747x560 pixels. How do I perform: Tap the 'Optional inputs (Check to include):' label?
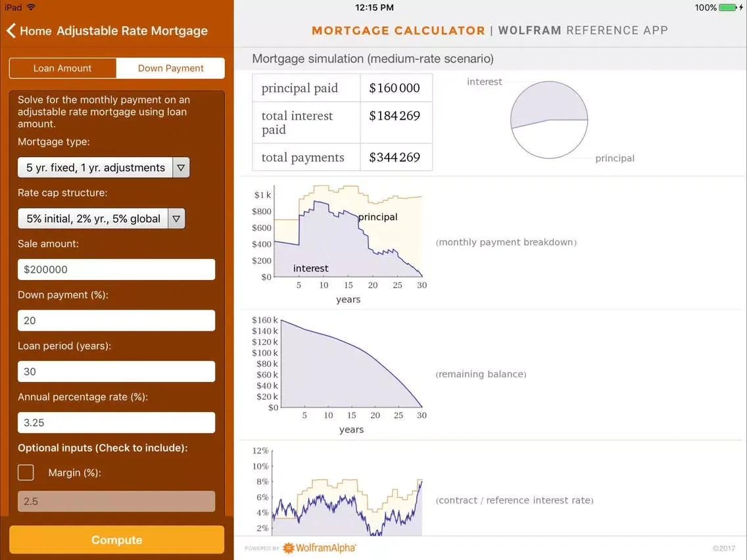(103, 448)
